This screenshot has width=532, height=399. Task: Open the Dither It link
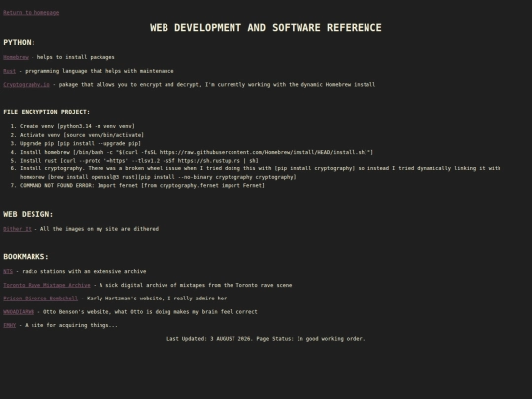coord(18,229)
